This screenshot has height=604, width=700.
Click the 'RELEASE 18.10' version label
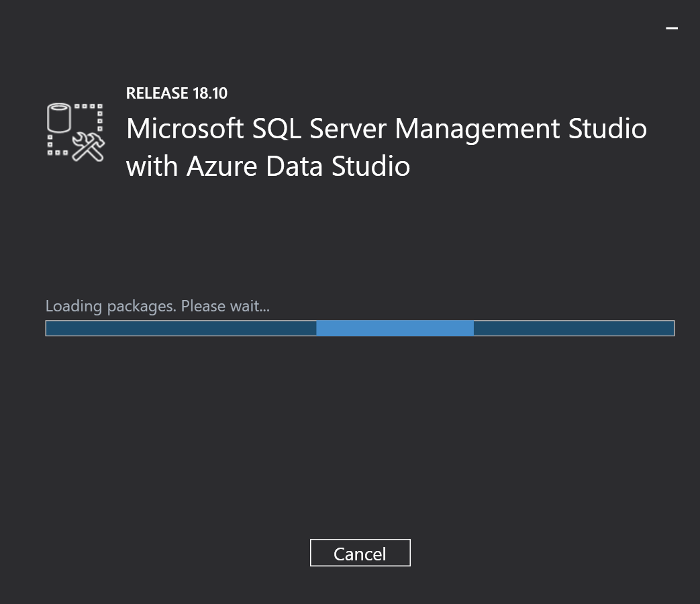(176, 93)
